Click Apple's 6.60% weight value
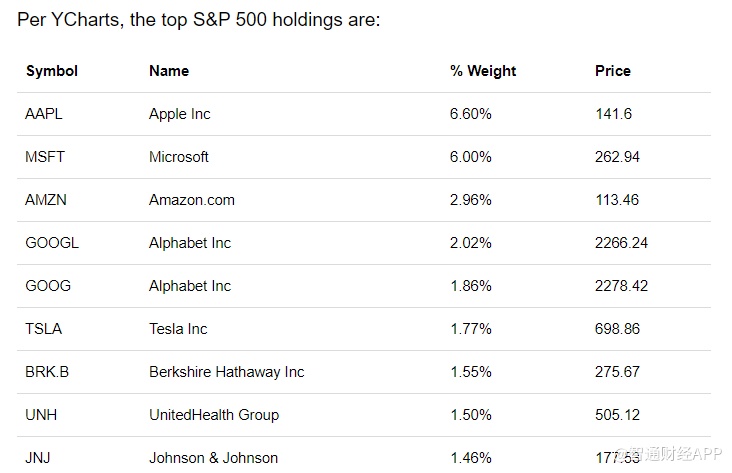The height and width of the screenshot is (473, 732). pos(471,114)
